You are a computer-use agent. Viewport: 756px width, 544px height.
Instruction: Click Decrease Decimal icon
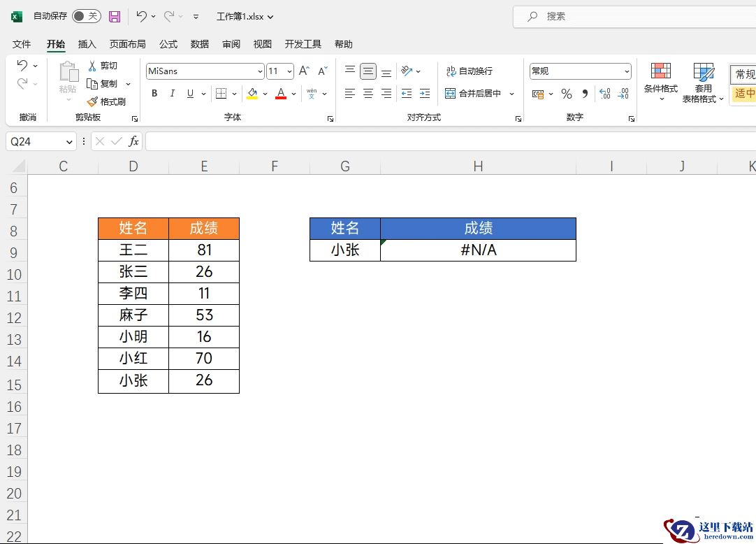(623, 93)
